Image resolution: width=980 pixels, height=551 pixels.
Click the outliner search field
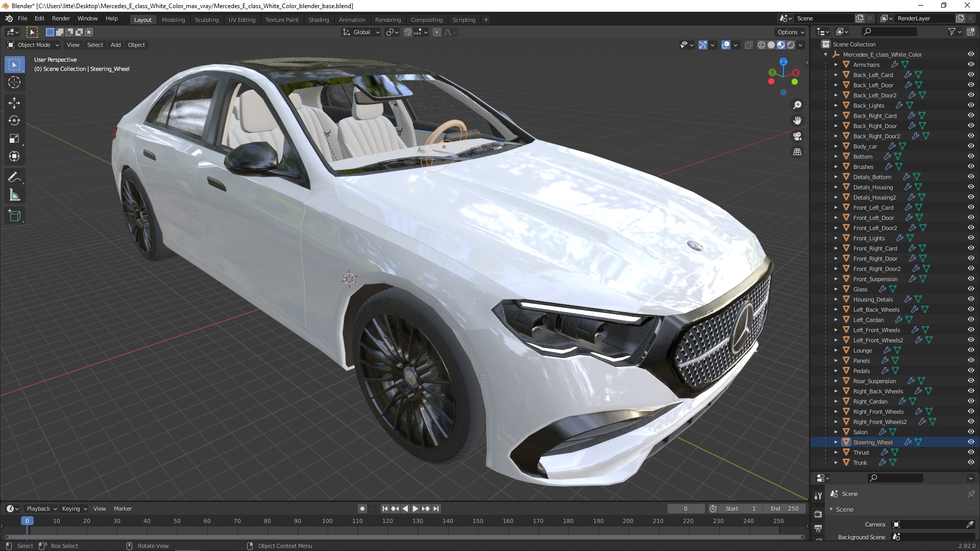[x=889, y=32]
